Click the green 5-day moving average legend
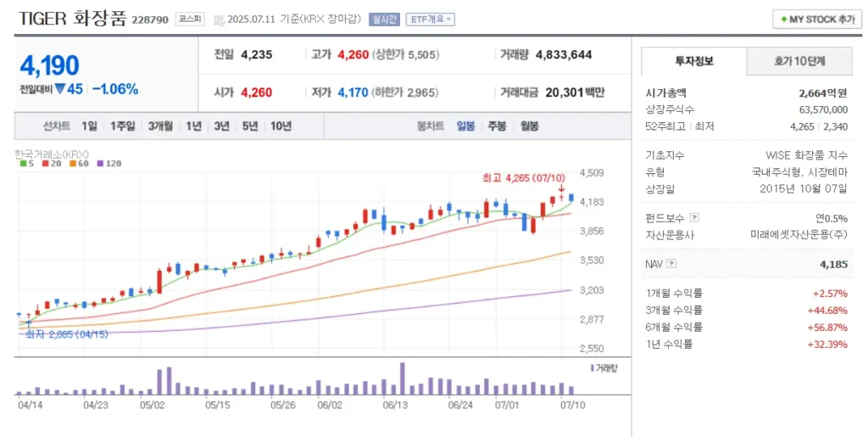 point(27,163)
